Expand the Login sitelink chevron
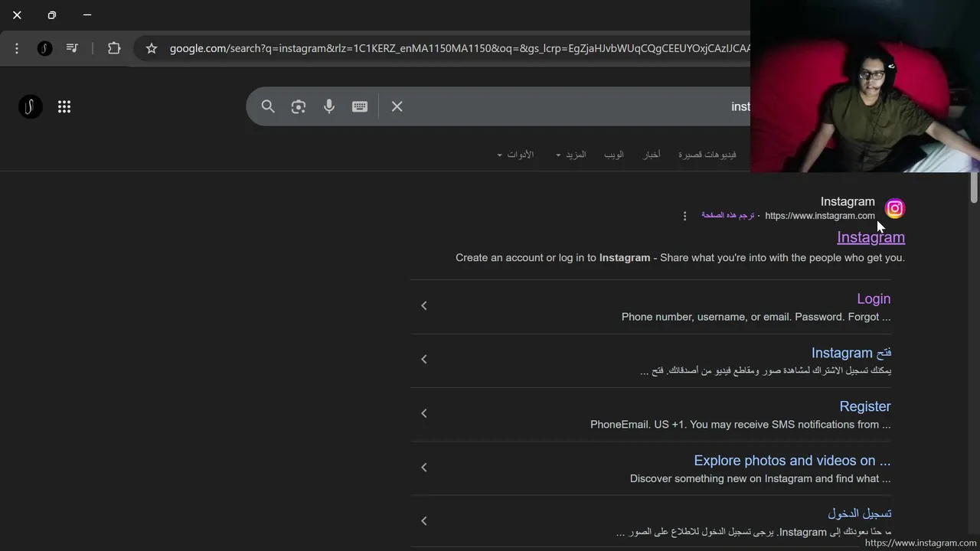Screen dimensions: 980x551 (423, 305)
